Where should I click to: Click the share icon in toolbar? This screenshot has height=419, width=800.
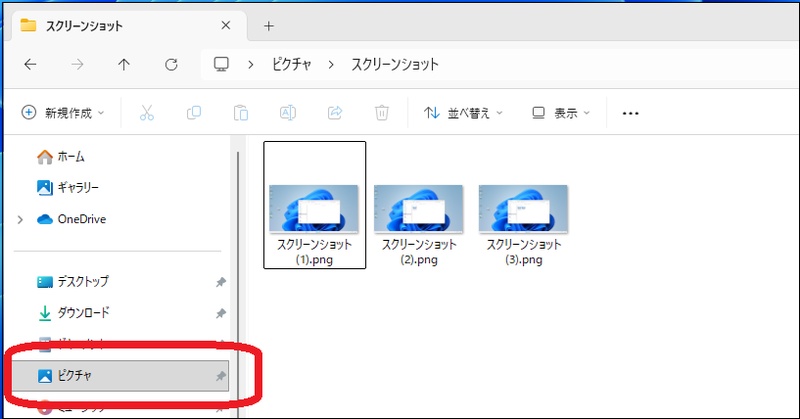(335, 113)
